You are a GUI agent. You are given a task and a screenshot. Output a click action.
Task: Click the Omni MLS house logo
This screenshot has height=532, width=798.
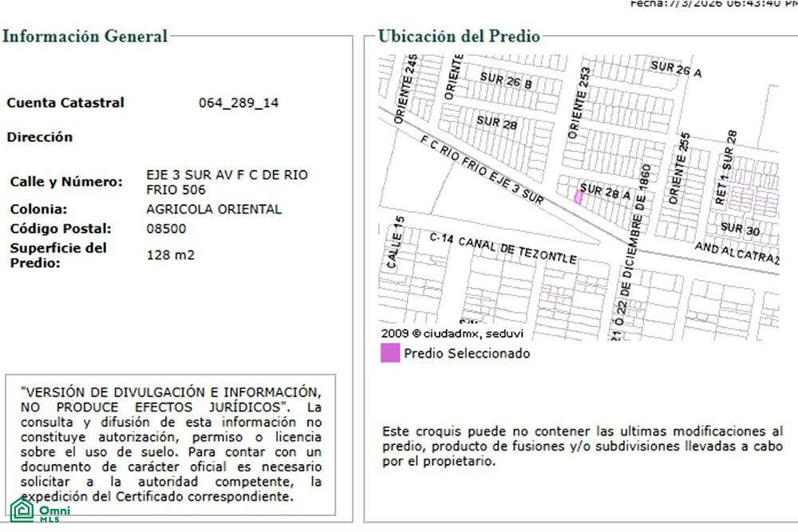click(22, 510)
